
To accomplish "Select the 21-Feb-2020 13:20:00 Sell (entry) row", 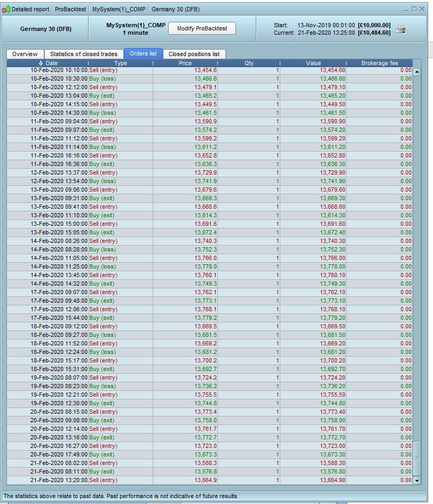I will [210, 480].
